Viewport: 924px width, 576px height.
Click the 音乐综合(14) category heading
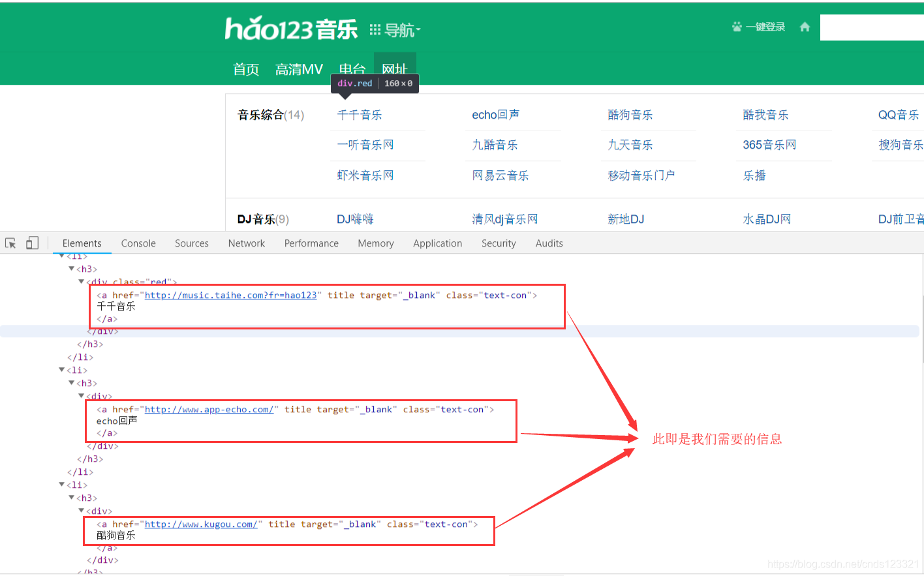pyautogui.click(x=271, y=115)
